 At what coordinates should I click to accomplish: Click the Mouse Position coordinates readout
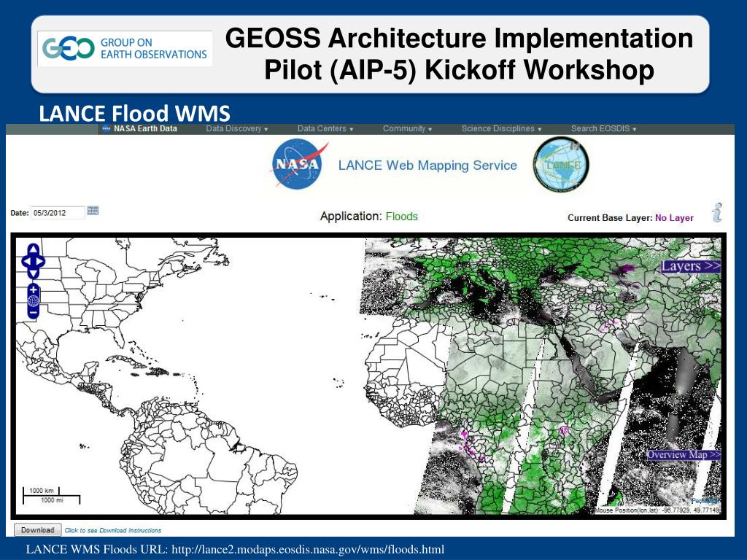pyautogui.click(x=657, y=510)
